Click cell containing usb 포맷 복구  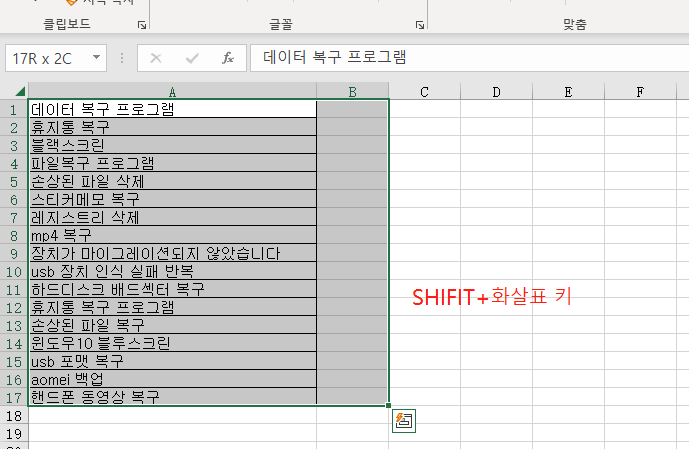[x=172, y=361]
